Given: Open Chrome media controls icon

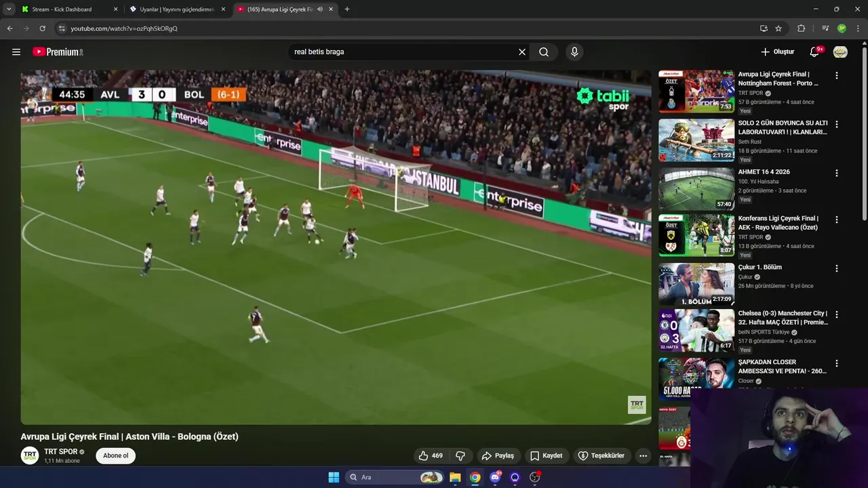Looking at the screenshot, I should pyautogui.click(x=825, y=28).
